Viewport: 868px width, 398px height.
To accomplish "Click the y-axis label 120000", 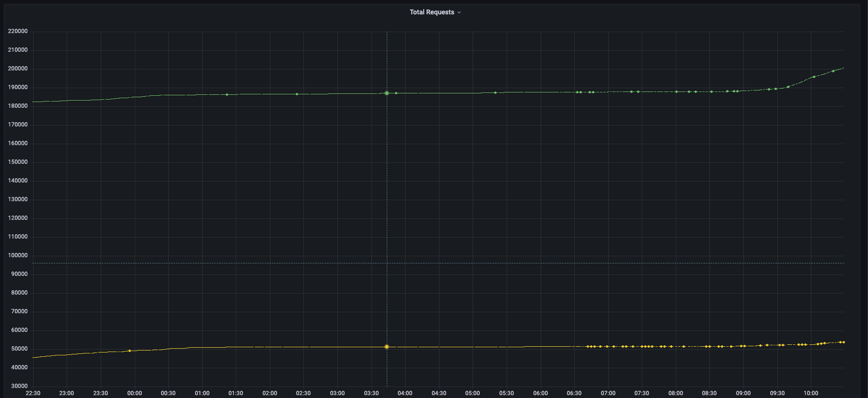I will (x=18, y=218).
